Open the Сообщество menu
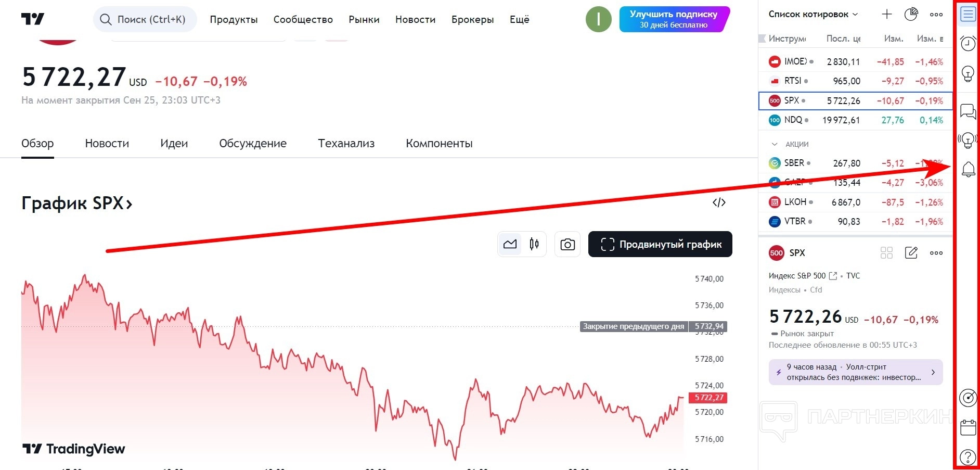Screen dimensions: 980x470 (x=303, y=20)
